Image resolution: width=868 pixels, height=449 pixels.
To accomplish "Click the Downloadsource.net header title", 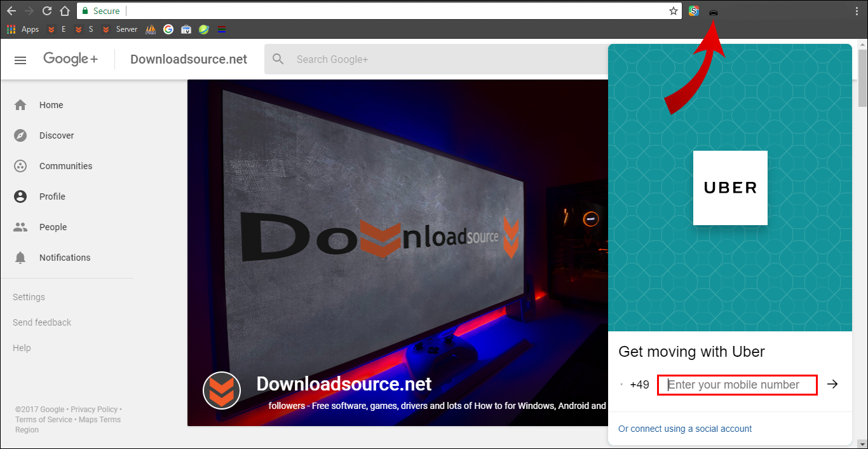I will pos(189,59).
